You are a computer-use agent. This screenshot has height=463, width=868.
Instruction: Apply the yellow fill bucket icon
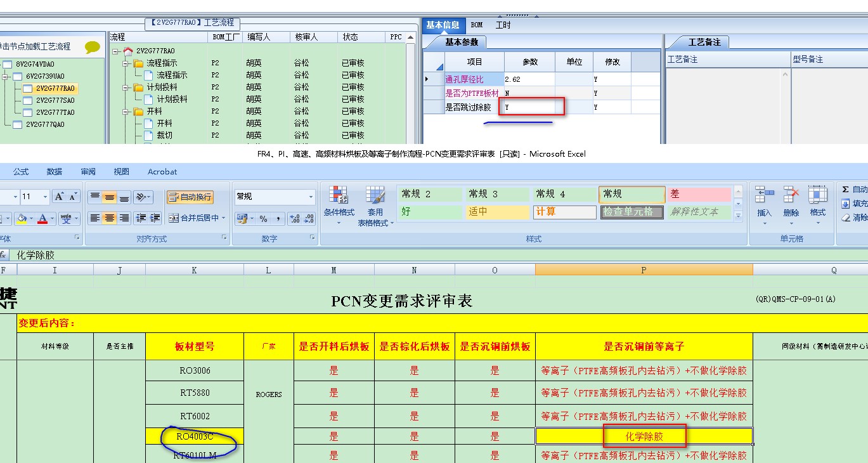click(22, 218)
